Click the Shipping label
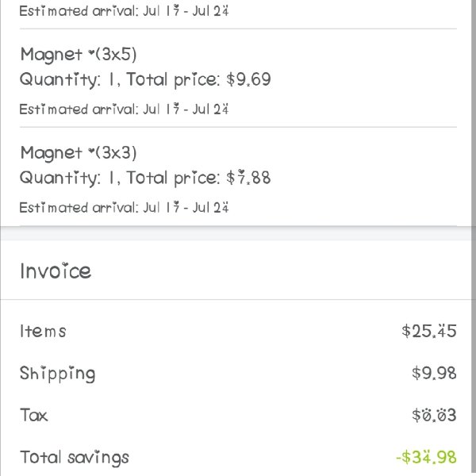This screenshot has height=476, width=476. click(57, 374)
